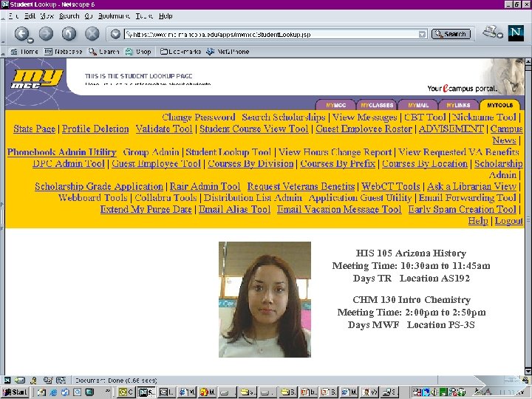This screenshot has width=532, height=399.
Task: Open the Address Book icon in status bar
Action: pos(61,381)
